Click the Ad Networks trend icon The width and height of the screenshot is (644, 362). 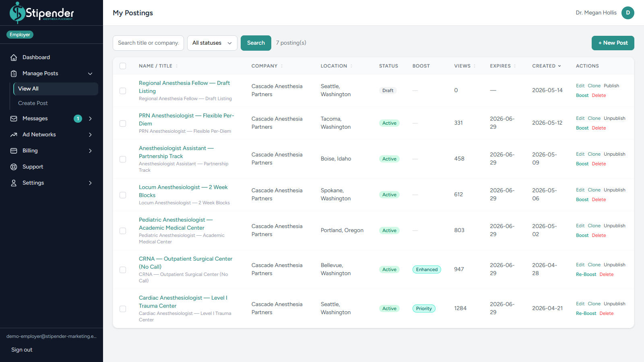(14, 135)
